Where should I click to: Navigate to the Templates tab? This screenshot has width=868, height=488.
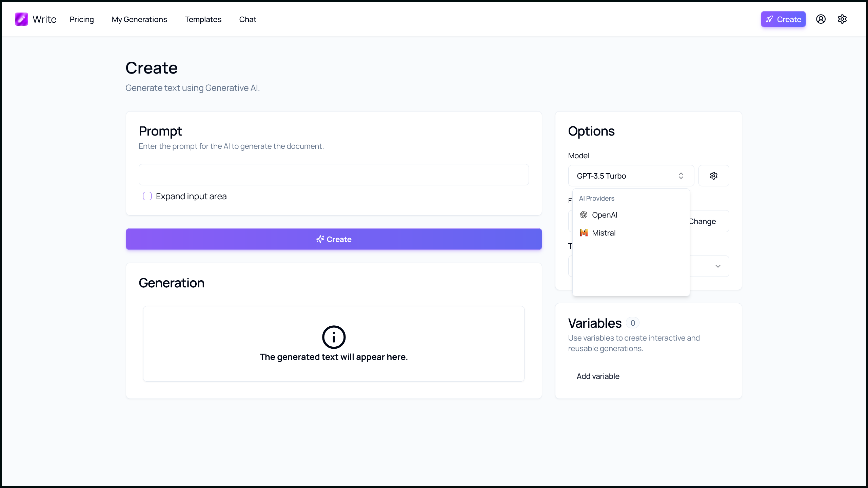tap(203, 19)
